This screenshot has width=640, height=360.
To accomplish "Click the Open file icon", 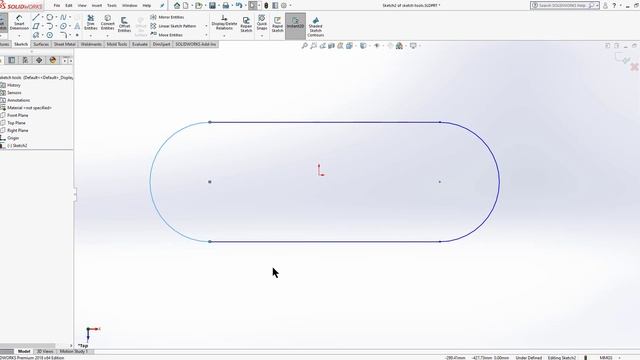I will coord(199,6).
